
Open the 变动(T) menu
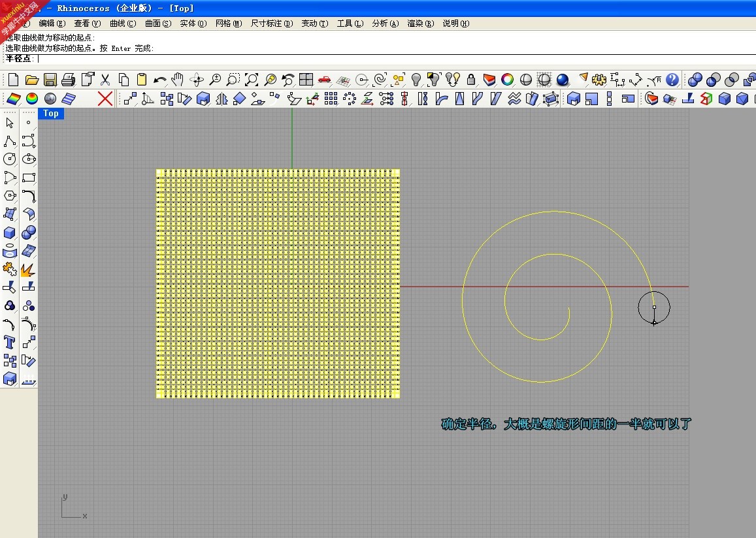(x=315, y=23)
